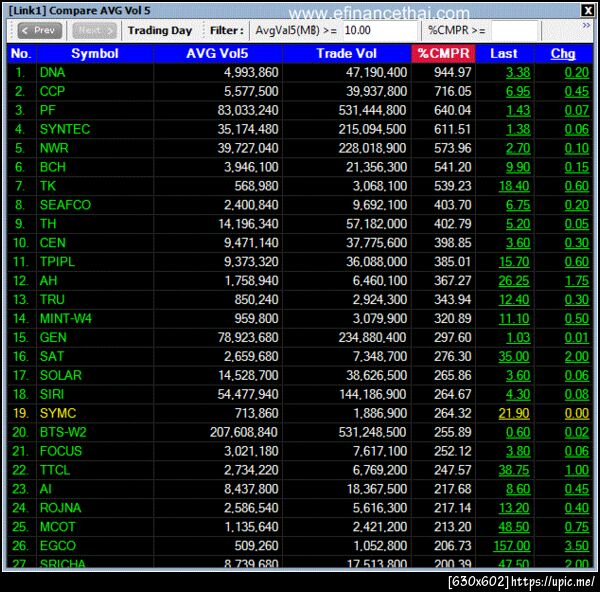Screen dimensions: 600x592
Task: Select the PF symbol
Action: (x=48, y=110)
